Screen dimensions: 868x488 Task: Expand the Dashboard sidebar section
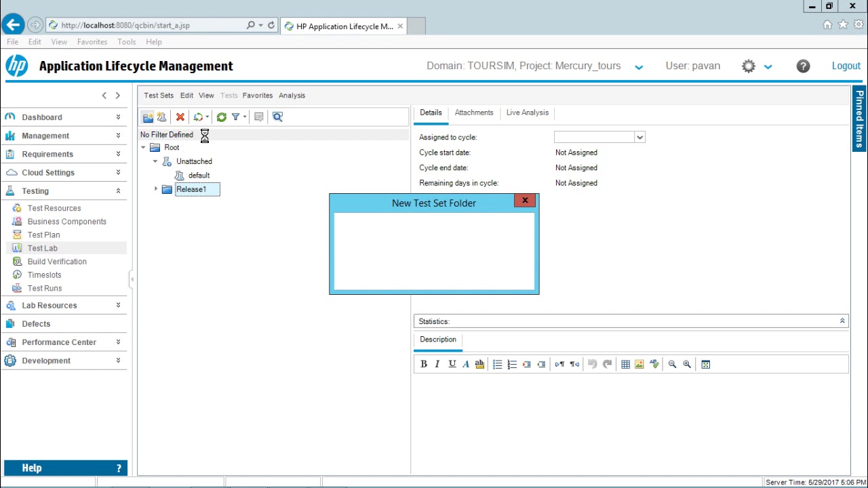(118, 117)
